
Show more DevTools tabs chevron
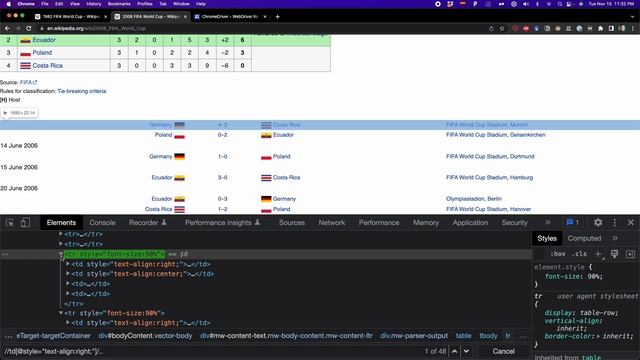548,222
